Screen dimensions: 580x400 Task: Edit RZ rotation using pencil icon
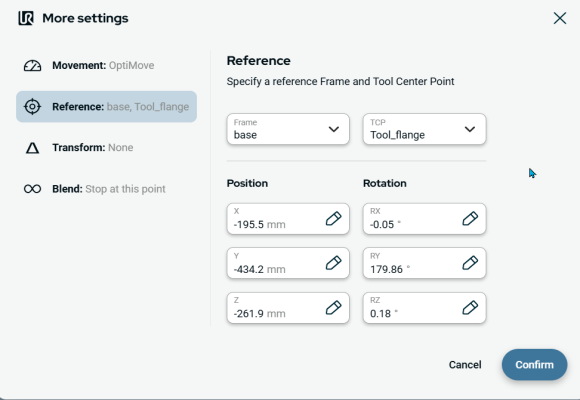(x=470, y=308)
